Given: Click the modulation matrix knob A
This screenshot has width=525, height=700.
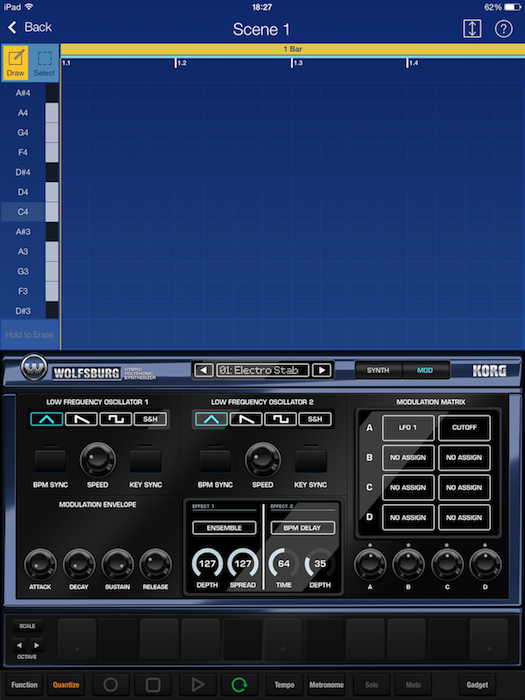Looking at the screenshot, I should coord(370,564).
